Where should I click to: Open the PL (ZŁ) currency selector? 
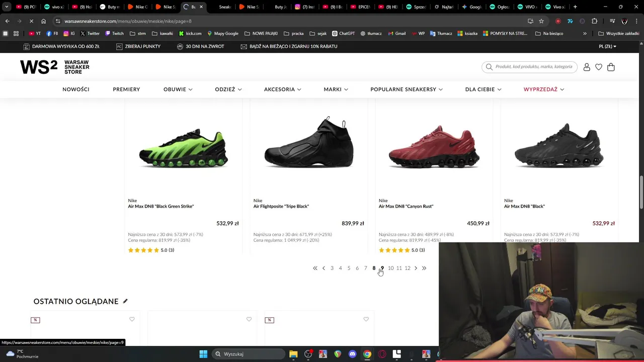[x=607, y=46]
